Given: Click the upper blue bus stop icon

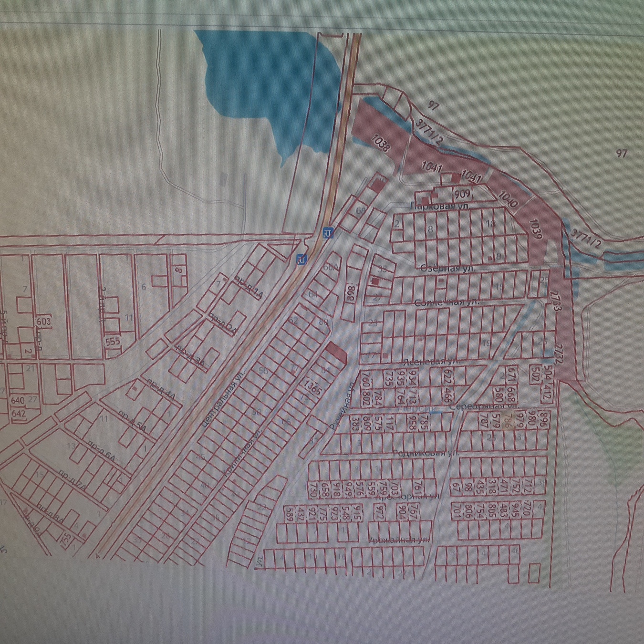Looking at the screenshot, I should pos(328,233).
